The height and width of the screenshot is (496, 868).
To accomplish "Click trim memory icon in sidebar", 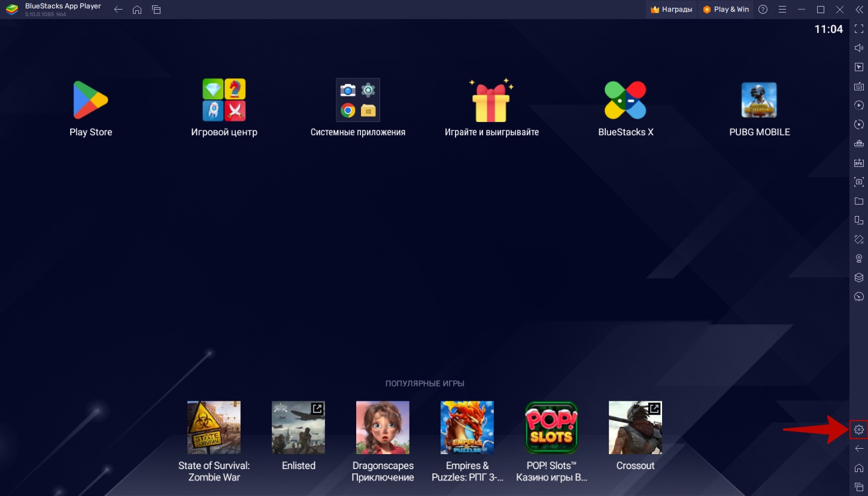I will click(x=859, y=144).
